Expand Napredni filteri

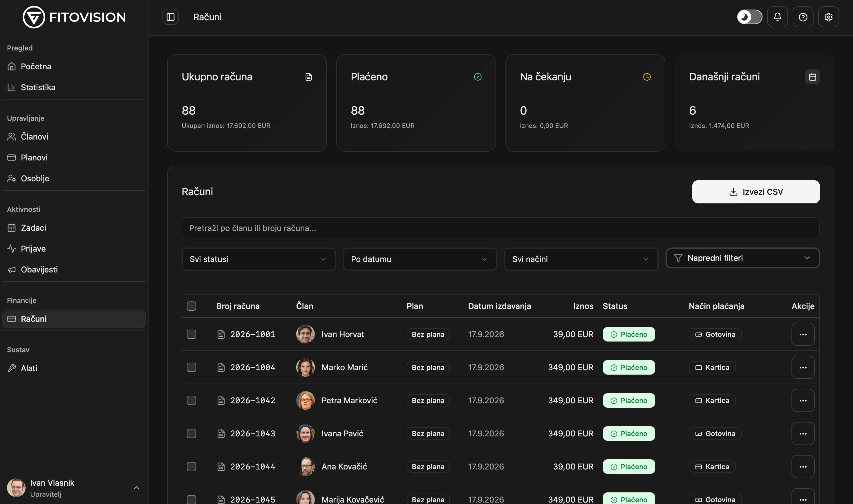point(742,258)
